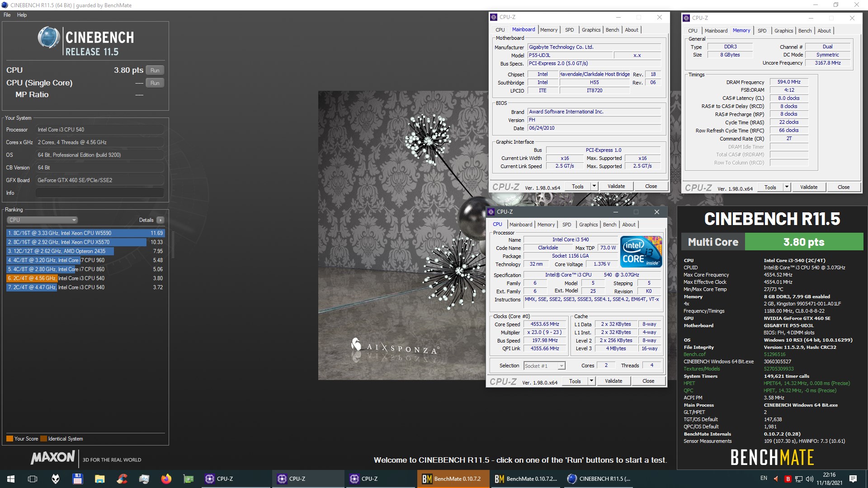Click the empty Info field in Your System
The width and height of the screenshot is (868, 488).
[x=99, y=193]
